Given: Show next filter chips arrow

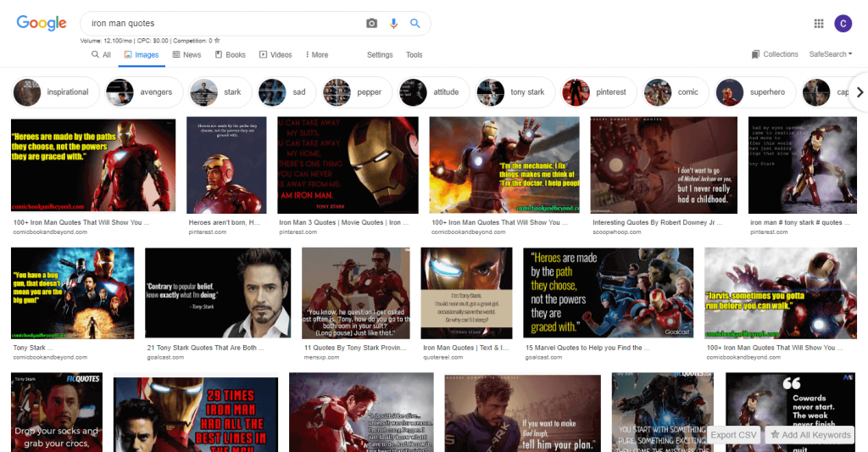Looking at the screenshot, I should click(x=860, y=92).
